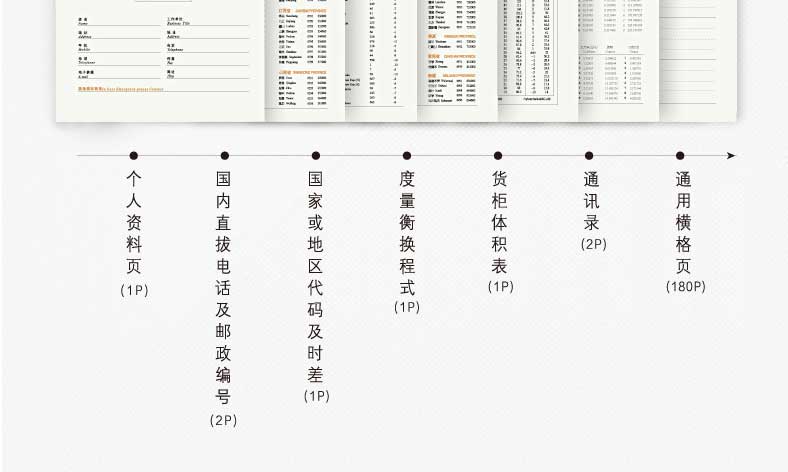Open the 通讯录 label

pos(592,200)
